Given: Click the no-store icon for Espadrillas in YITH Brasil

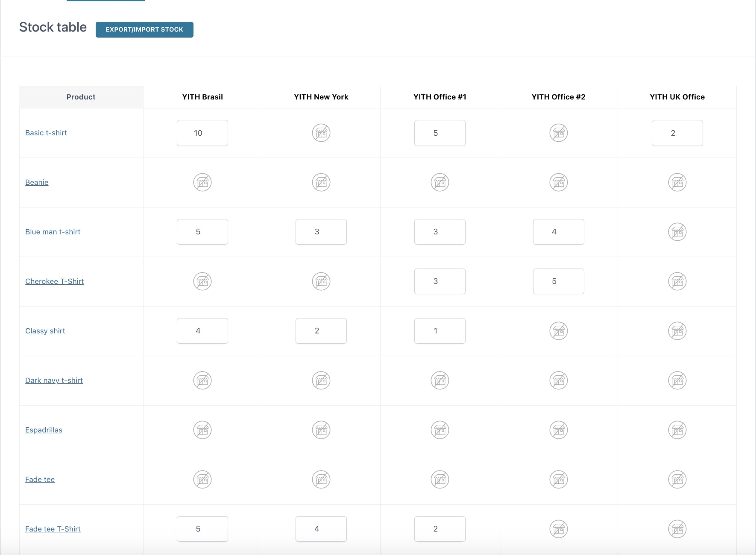Looking at the screenshot, I should point(202,430).
